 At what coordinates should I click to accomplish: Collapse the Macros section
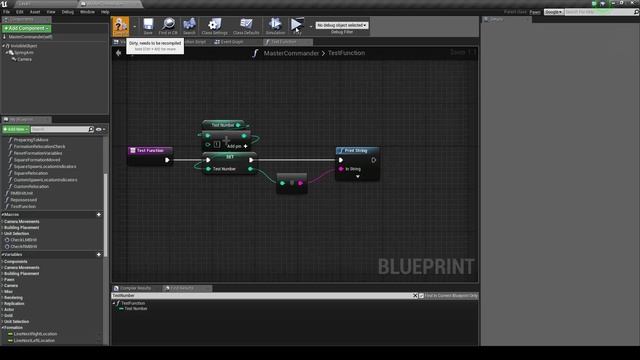[2, 215]
